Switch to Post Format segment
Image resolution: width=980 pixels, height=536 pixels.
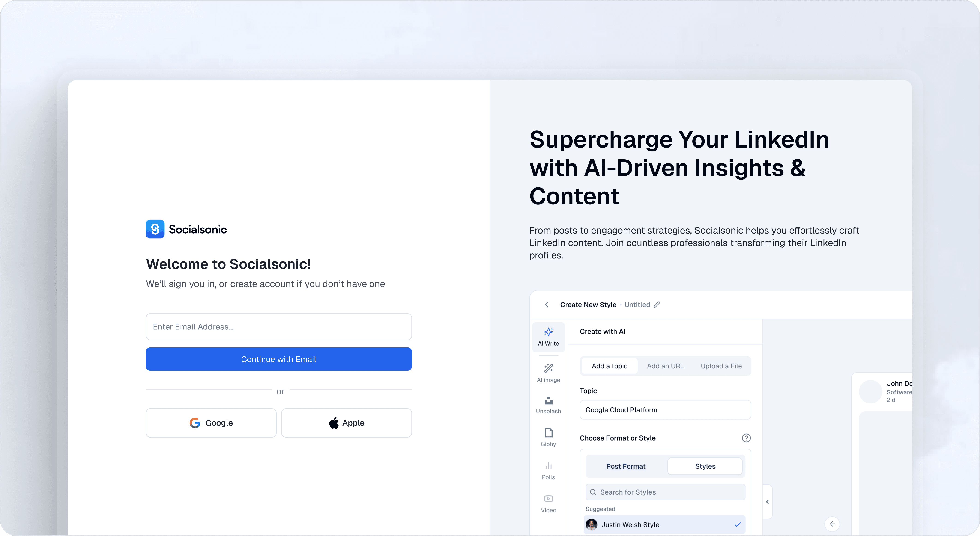point(626,466)
